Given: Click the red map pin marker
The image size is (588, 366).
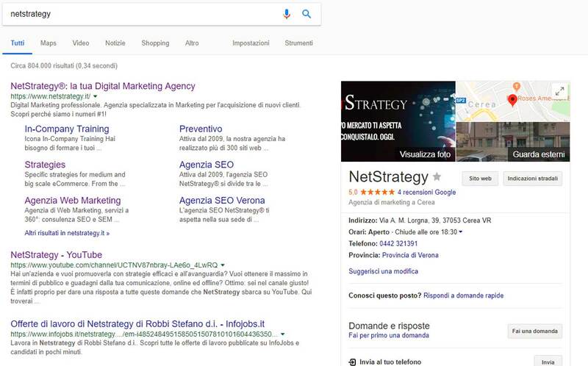Looking at the screenshot, I should click(512, 100).
